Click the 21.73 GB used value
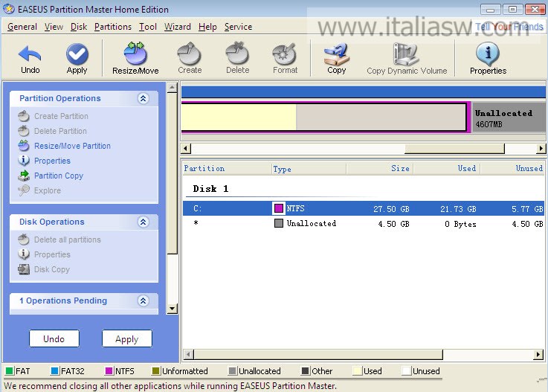Image resolution: width=548 pixels, height=392 pixels. click(458, 209)
